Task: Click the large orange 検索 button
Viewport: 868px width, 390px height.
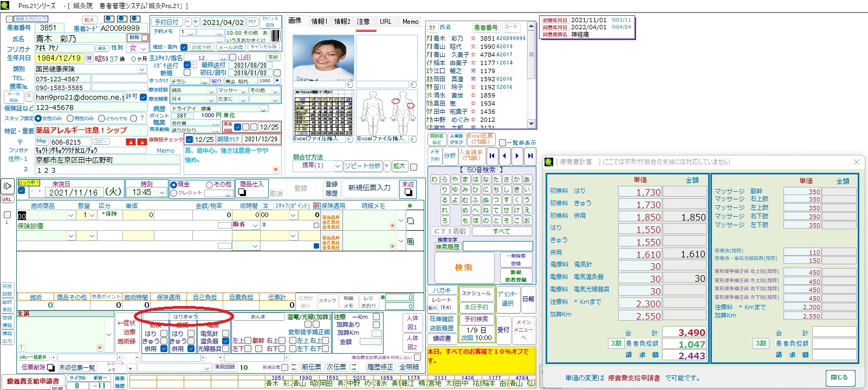Action: pos(463,268)
